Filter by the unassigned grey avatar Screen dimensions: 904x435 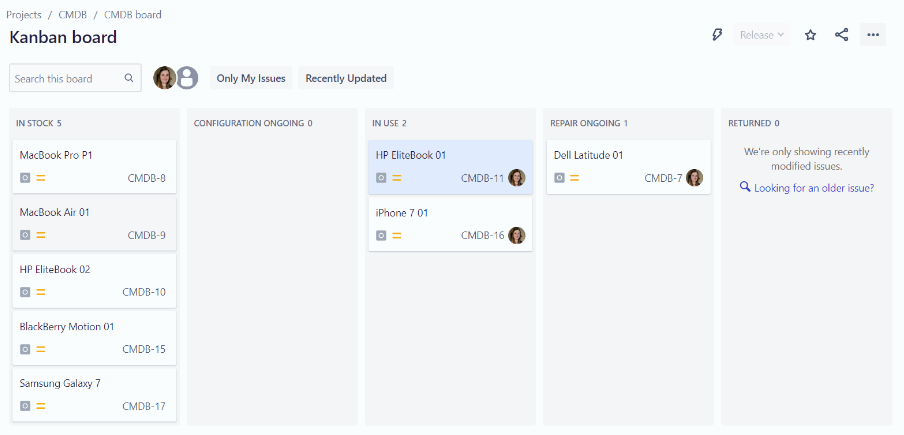(186, 78)
